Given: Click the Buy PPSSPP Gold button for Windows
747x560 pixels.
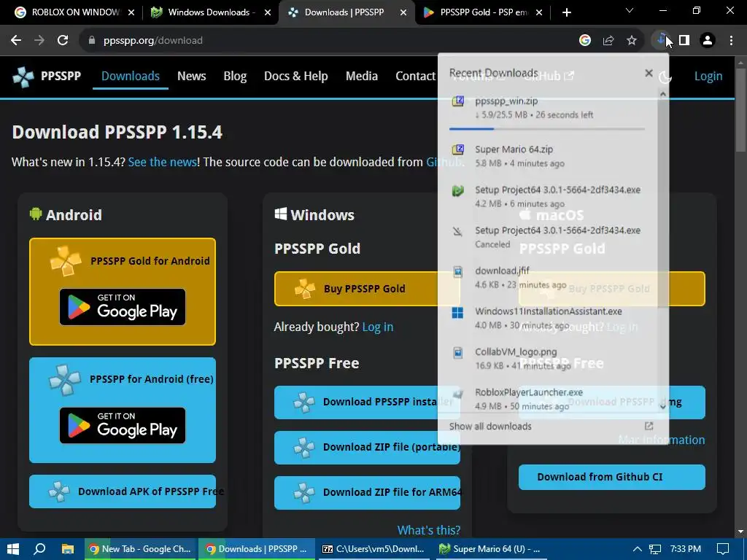Looking at the screenshot, I should pos(367,289).
